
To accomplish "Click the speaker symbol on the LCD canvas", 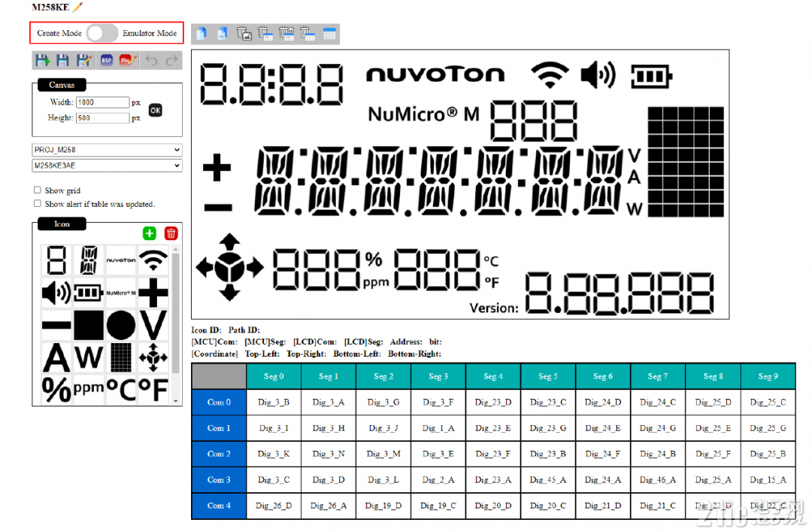I will coord(598,75).
